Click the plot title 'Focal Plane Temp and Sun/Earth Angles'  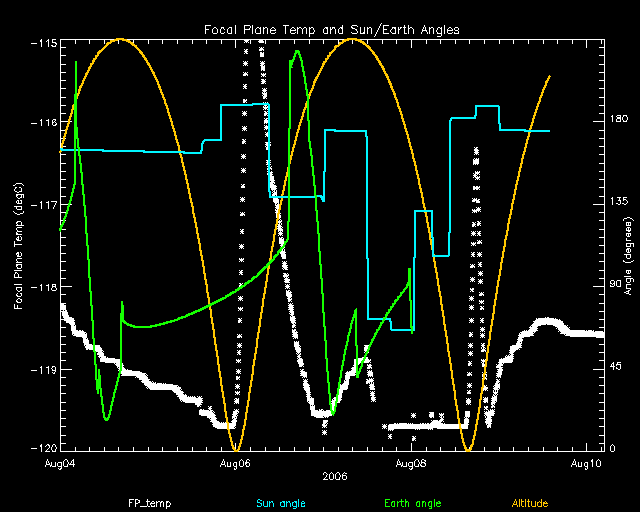(x=331, y=30)
